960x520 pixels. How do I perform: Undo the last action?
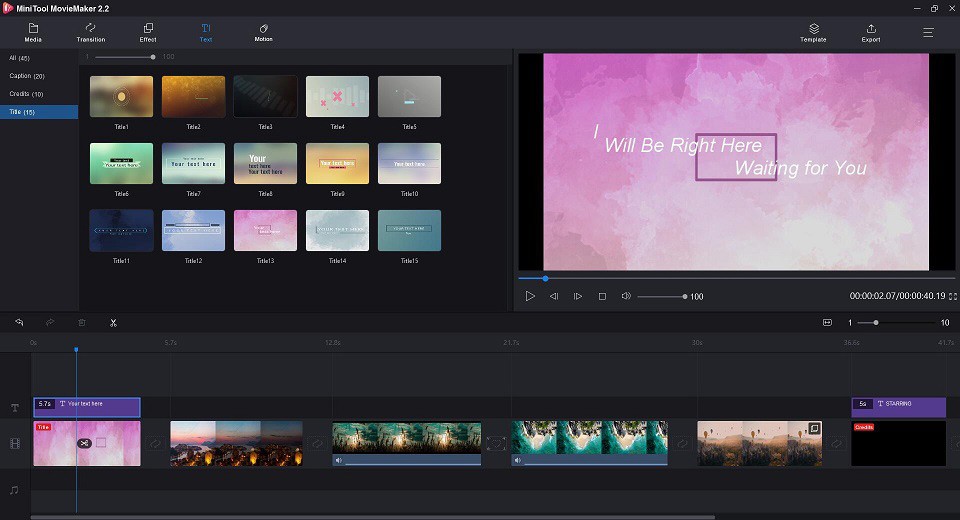coord(19,322)
